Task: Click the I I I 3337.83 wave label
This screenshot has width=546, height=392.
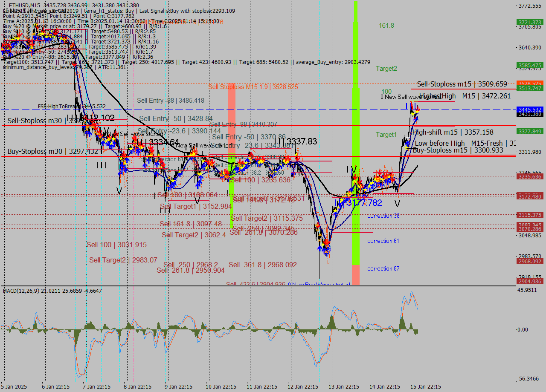Action: pos(296,141)
